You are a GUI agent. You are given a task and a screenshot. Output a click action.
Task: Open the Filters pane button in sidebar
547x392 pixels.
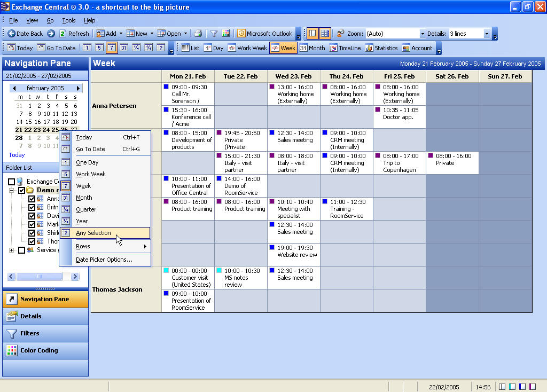click(x=45, y=333)
